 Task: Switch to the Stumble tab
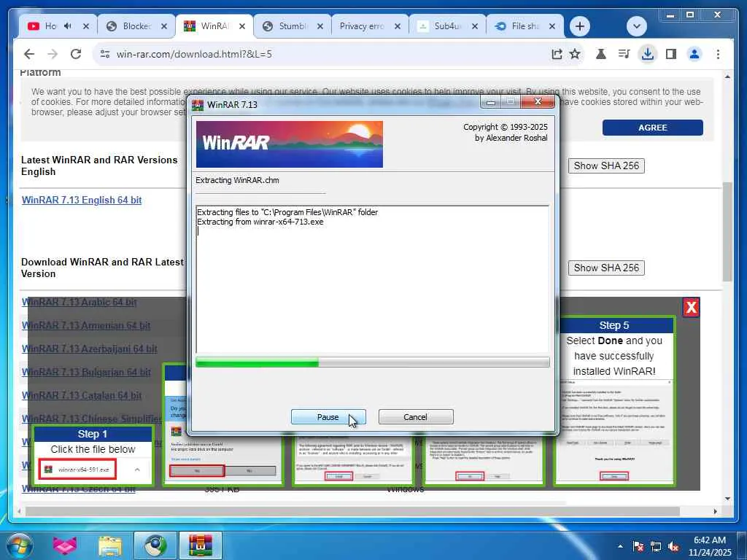[x=292, y=26]
